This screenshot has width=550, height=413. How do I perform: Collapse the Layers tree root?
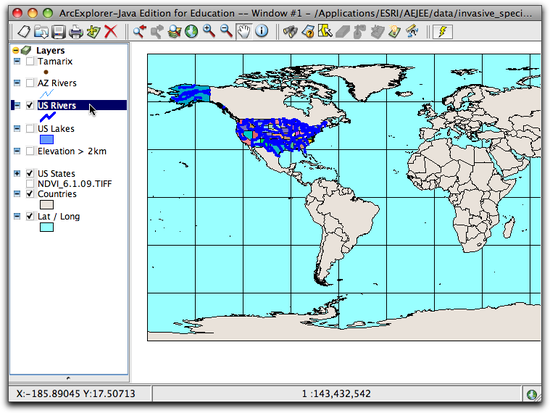coord(15,51)
